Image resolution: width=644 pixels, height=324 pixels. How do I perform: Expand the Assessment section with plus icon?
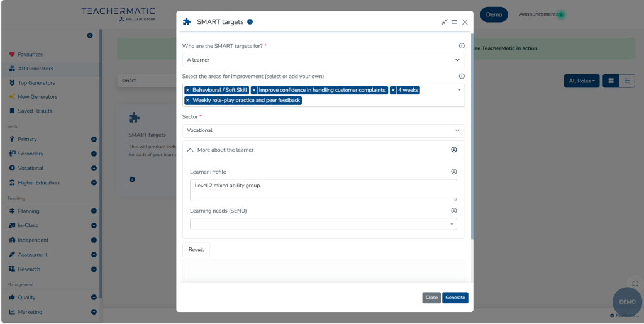pos(94,255)
